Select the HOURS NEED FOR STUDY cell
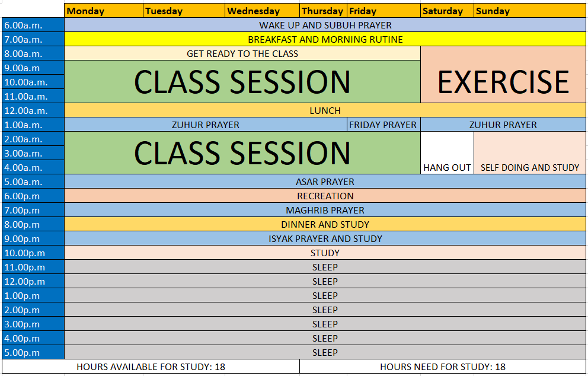Viewport: 588px width, 376px height. point(442,367)
